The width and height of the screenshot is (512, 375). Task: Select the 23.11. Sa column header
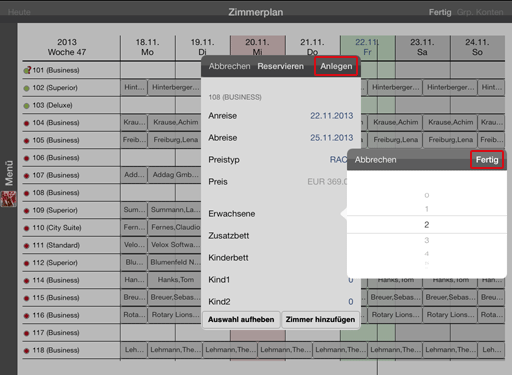(x=422, y=47)
